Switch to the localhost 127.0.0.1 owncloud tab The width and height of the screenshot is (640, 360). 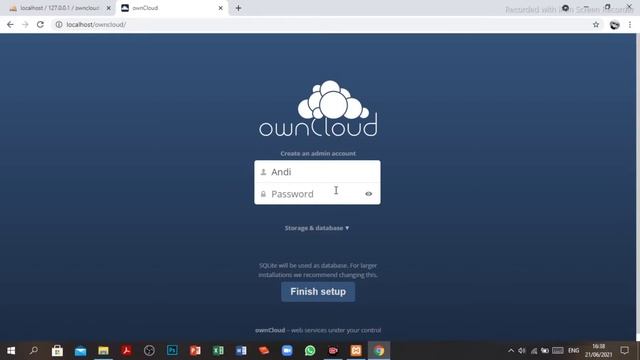pyautogui.click(x=59, y=8)
